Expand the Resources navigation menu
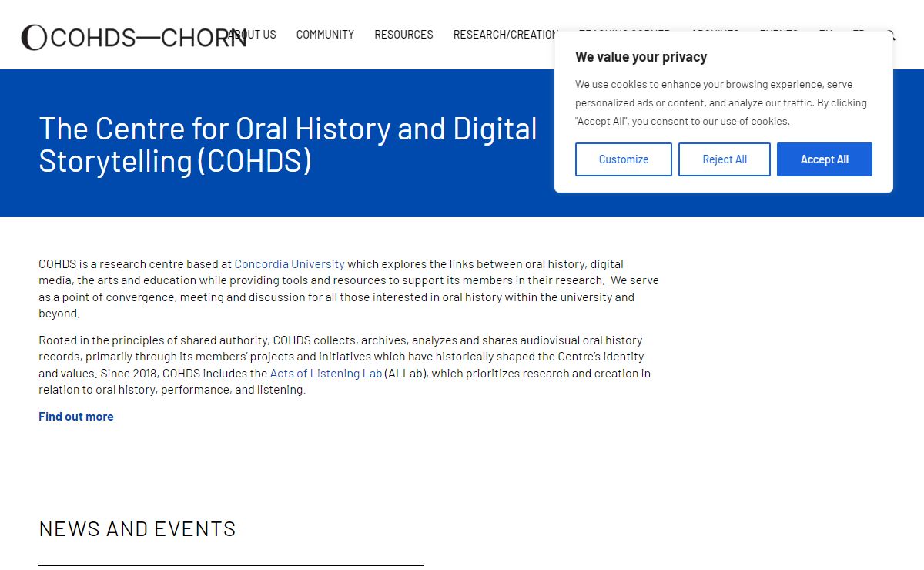The height and width of the screenshot is (570, 924). [x=403, y=35]
